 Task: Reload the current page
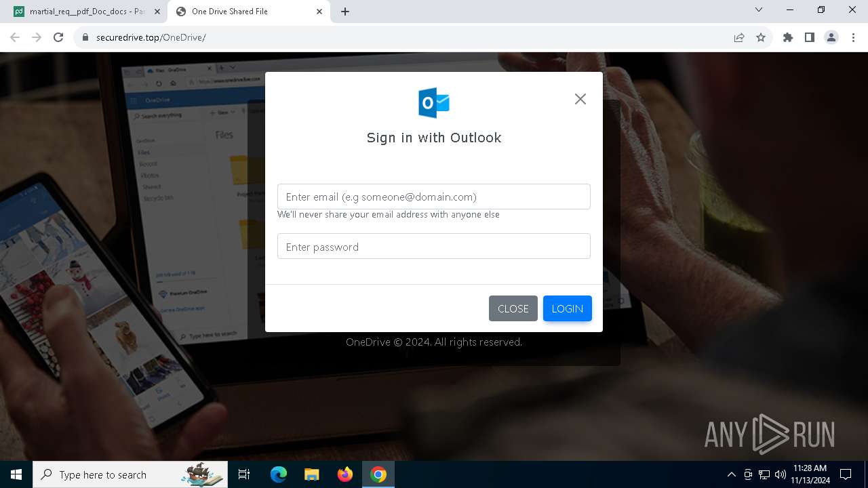58,37
